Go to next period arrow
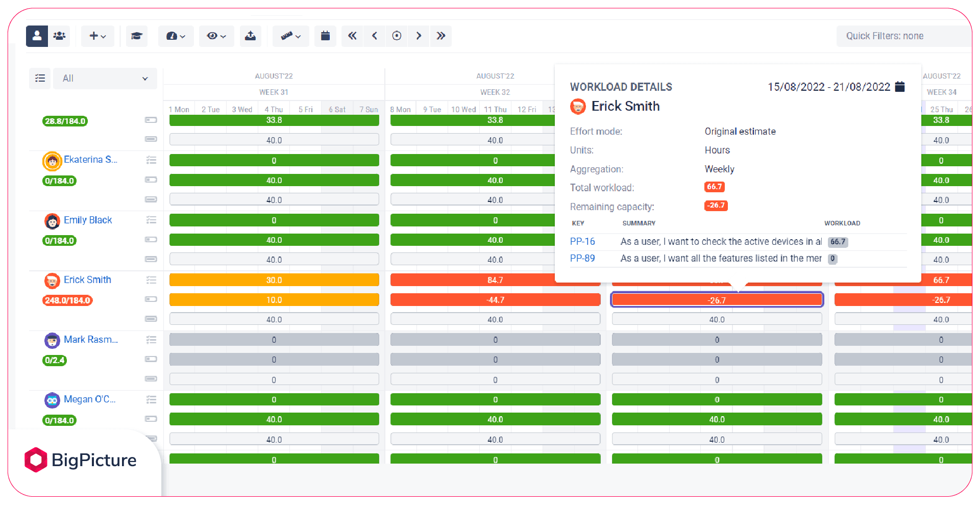Screen dimensions: 980x510 coord(419,36)
